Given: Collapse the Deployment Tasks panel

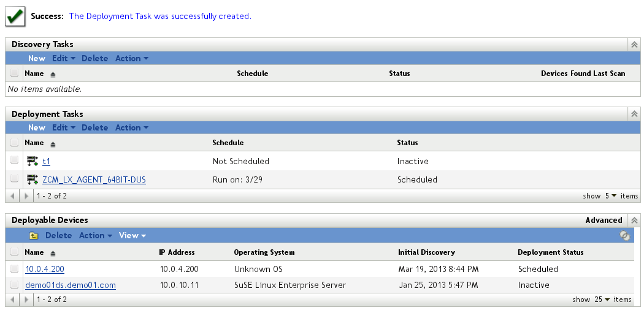Looking at the screenshot, I should pyautogui.click(x=634, y=114).
